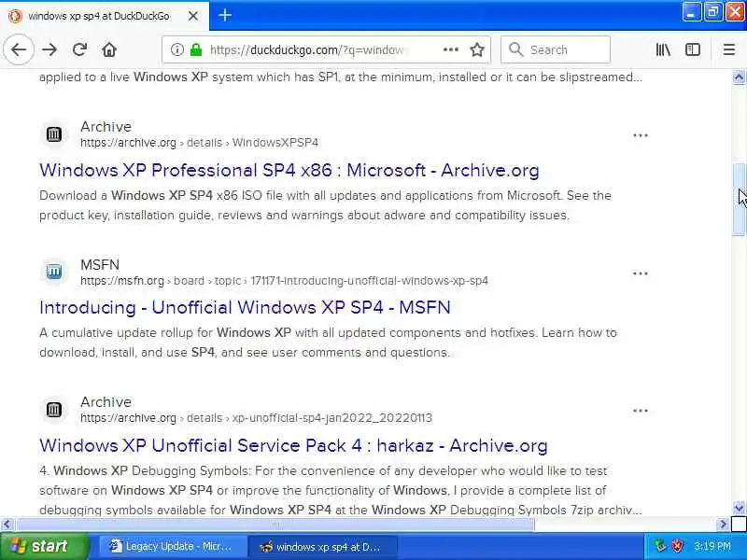Open more options for harkaz Archive result
The height and width of the screenshot is (560, 747).
pos(640,411)
